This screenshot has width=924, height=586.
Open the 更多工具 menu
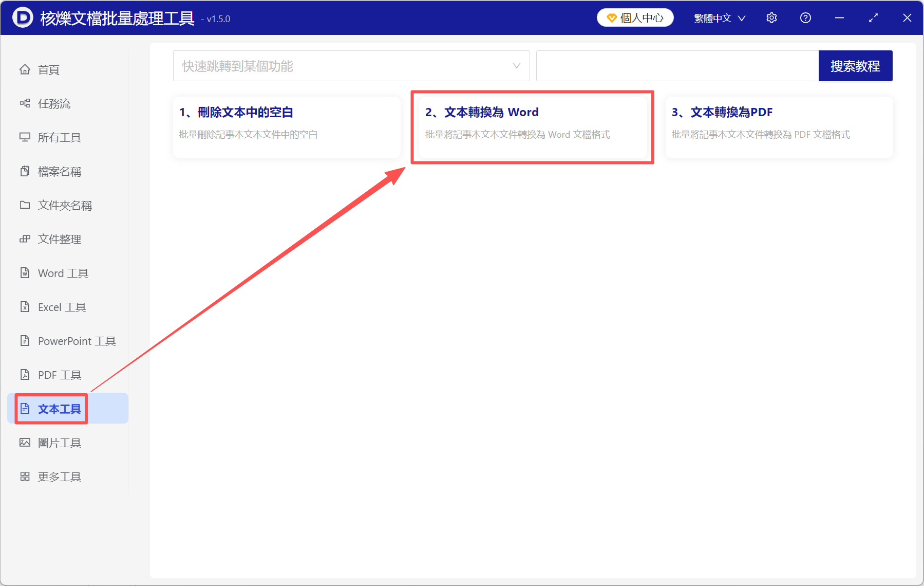pyautogui.click(x=59, y=477)
